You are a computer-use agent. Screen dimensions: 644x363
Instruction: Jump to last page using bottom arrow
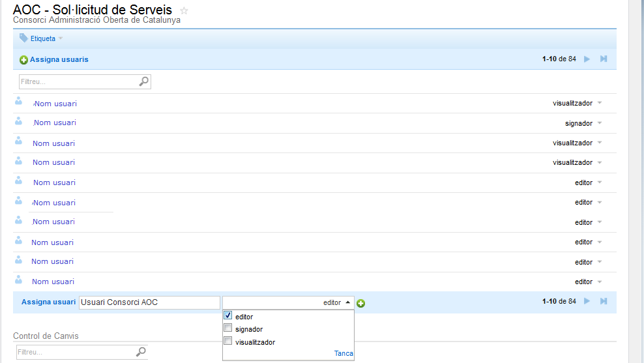(604, 301)
